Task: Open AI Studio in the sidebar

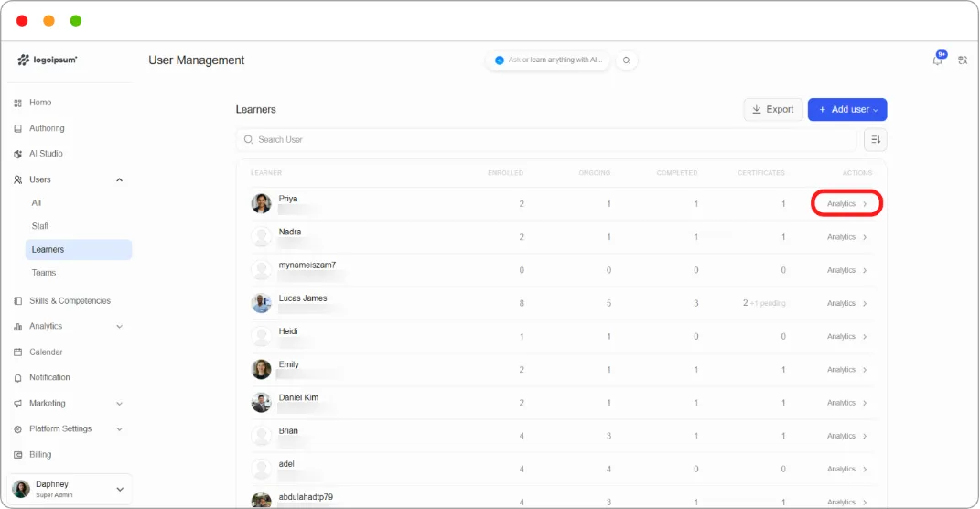Action: (46, 154)
